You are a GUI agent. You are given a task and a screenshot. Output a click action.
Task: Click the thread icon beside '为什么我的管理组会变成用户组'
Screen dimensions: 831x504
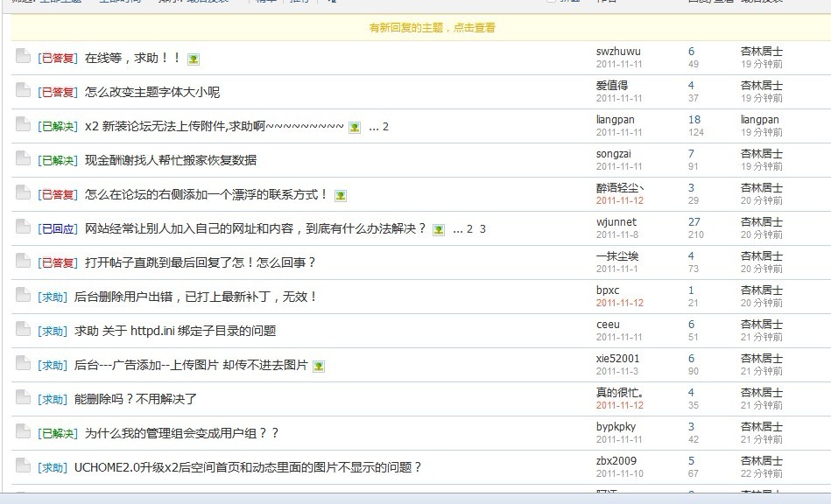point(23,431)
